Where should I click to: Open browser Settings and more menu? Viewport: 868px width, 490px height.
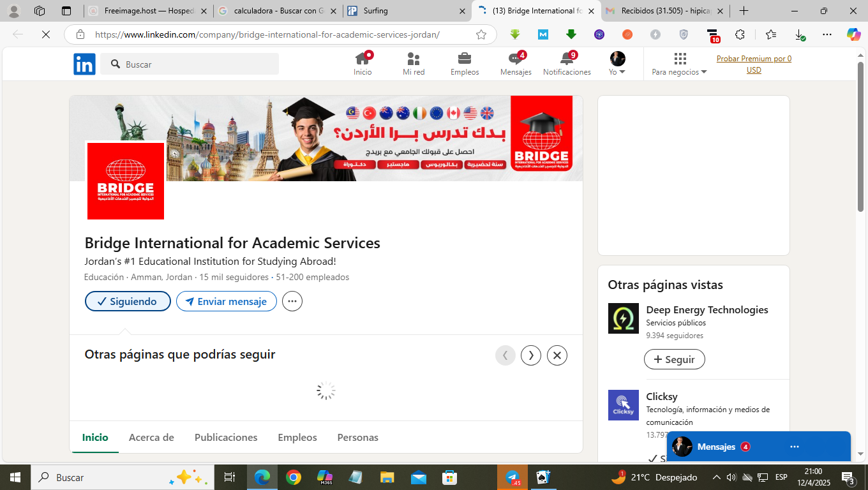pos(827,34)
